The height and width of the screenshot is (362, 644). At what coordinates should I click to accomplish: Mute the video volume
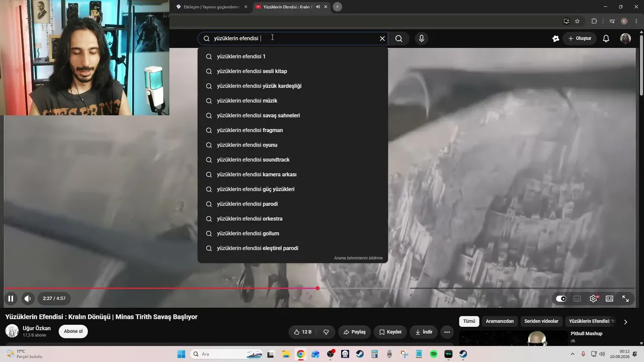28,299
